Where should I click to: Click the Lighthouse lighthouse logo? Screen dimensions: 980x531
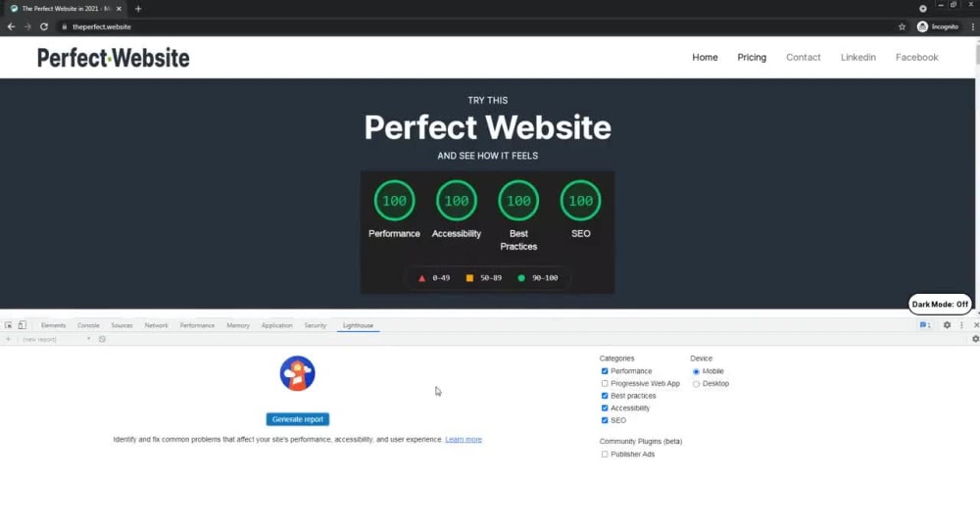pos(298,373)
